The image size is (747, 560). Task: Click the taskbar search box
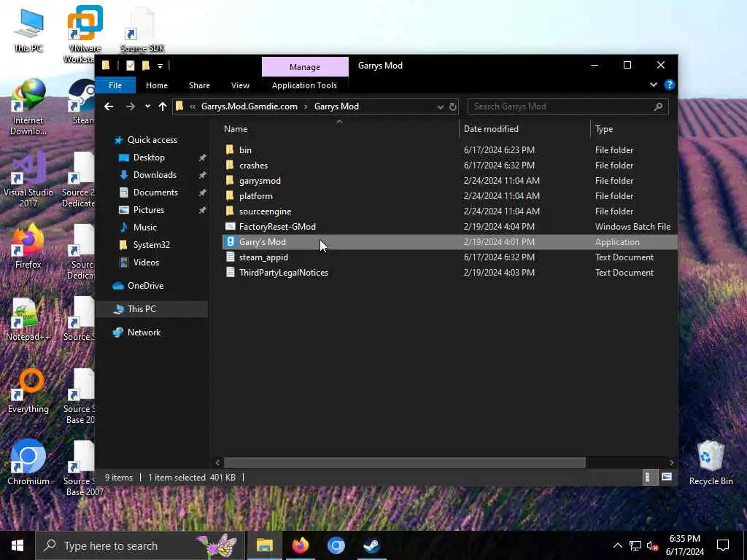click(x=141, y=545)
